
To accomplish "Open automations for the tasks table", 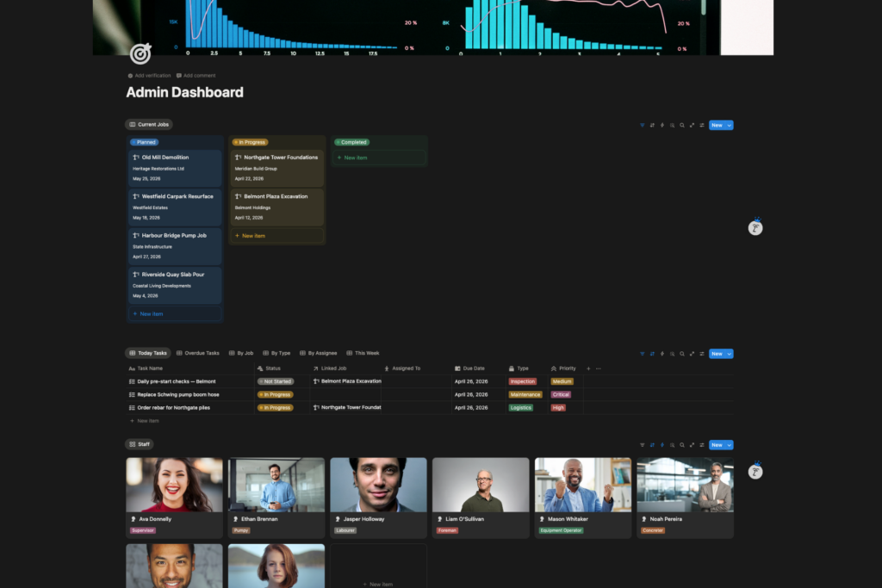I will (x=662, y=354).
